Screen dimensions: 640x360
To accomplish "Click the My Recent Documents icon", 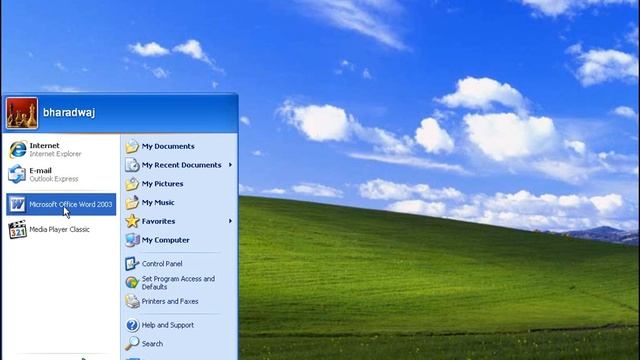I will click(132, 165).
